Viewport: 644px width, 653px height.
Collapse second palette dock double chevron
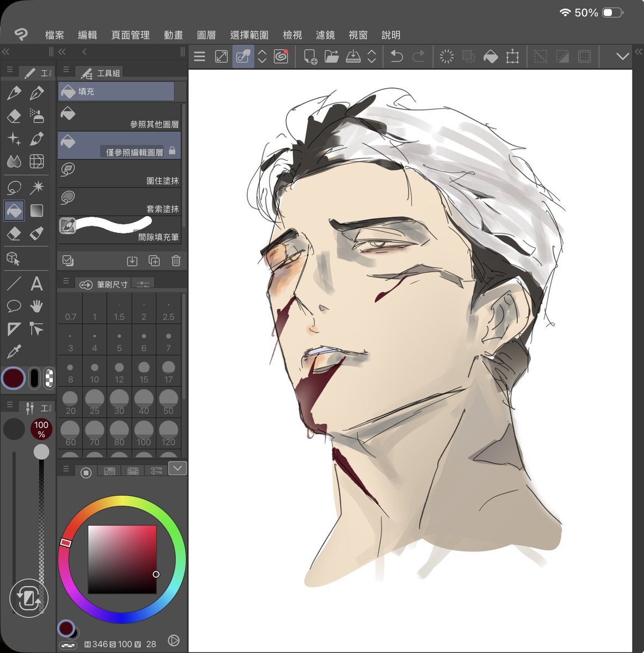coord(62,52)
